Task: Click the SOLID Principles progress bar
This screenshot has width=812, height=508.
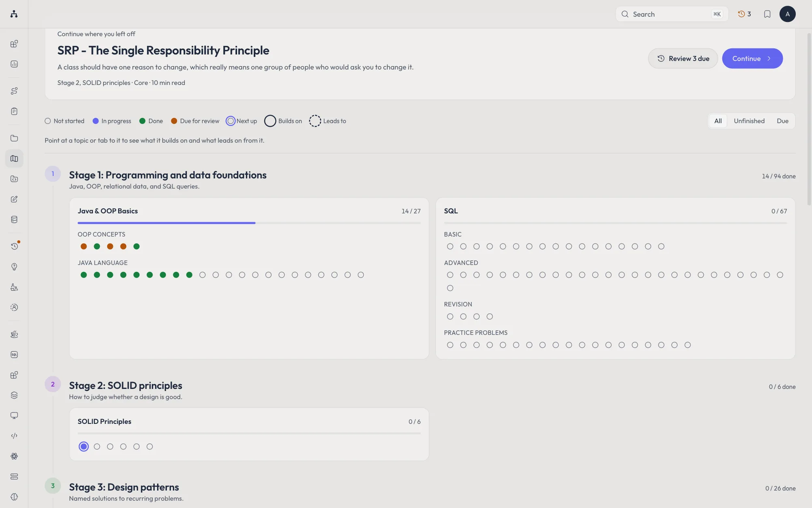Action: (249, 433)
